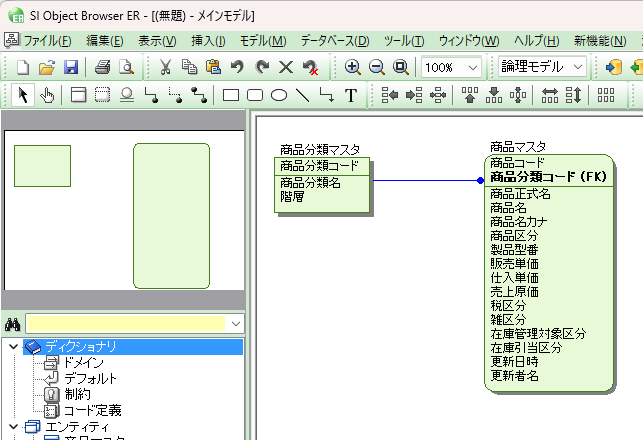The width and height of the screenshot is (643, 440).
Task: Open the zoom percentage dropdown showing 100%
Action: [472, 67]
